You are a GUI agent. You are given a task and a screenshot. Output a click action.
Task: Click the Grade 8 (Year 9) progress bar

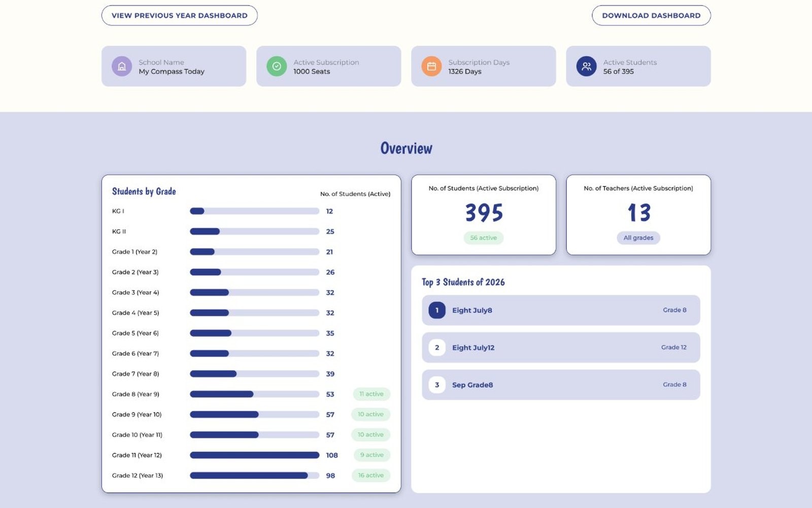(254, 394)
